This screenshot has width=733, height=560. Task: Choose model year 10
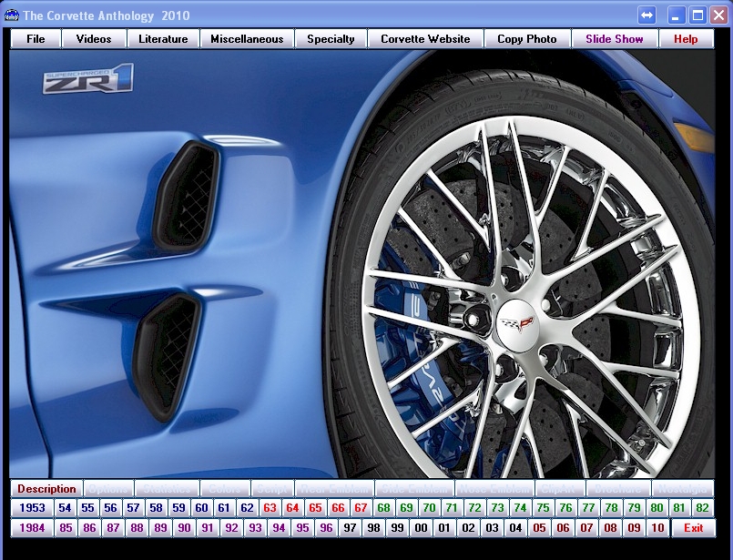click(x=657, y=528)
